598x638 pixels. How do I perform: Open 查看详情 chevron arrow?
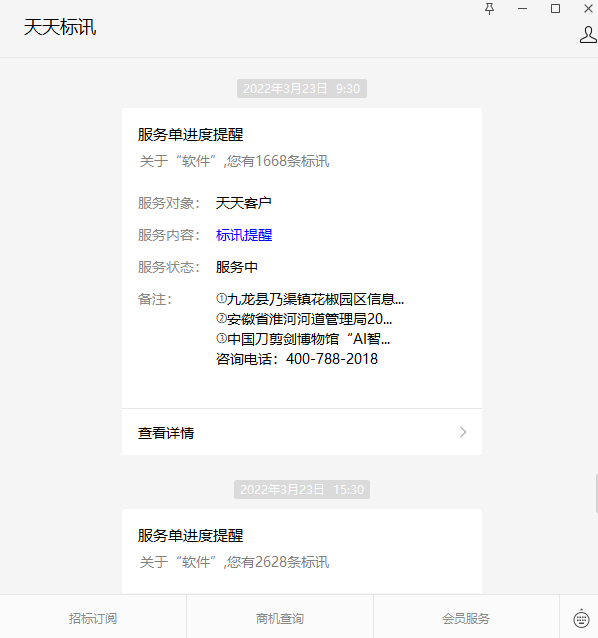coord(463,432)
